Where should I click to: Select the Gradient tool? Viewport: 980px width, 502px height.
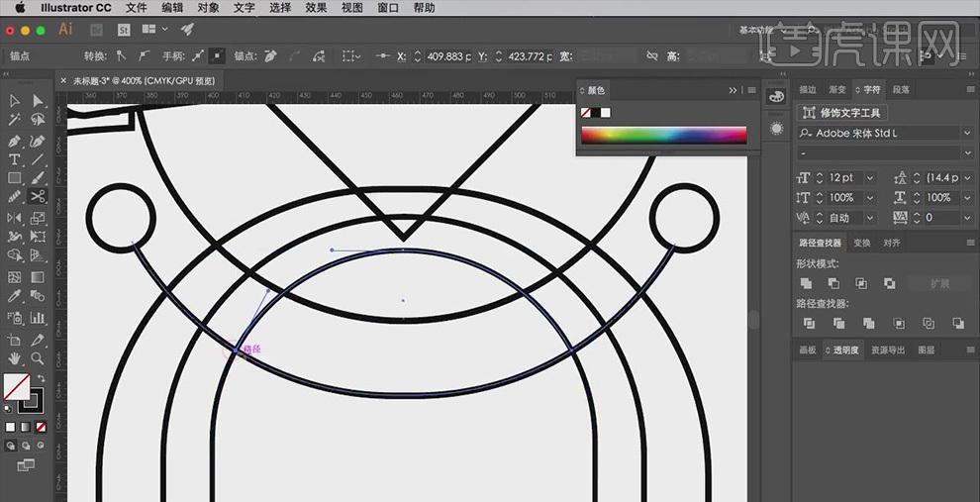coord(39,277)
